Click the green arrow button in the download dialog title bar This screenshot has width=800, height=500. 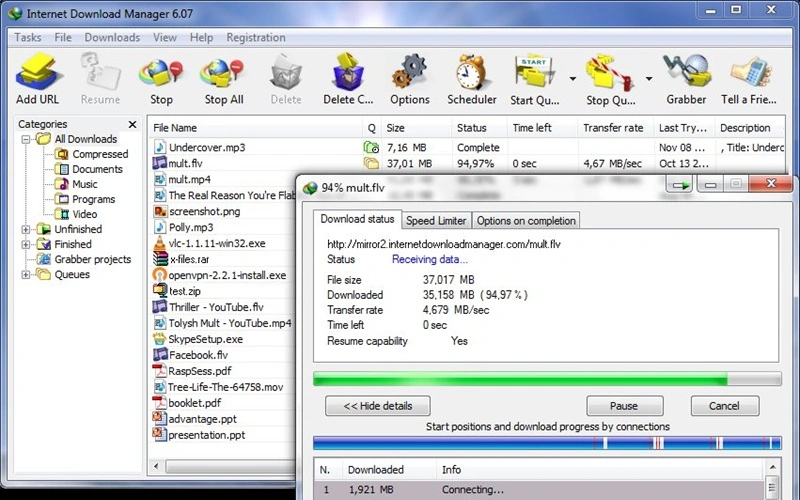[x=680, y=185]
